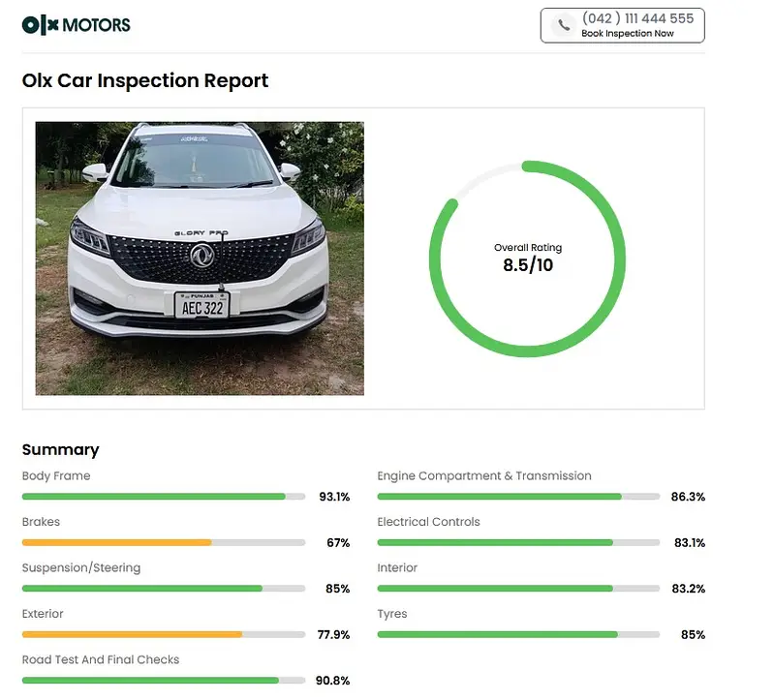774x700 pixels.
Task: Click the Overall Rating circular gauge
Action: (x=527, y=258)
